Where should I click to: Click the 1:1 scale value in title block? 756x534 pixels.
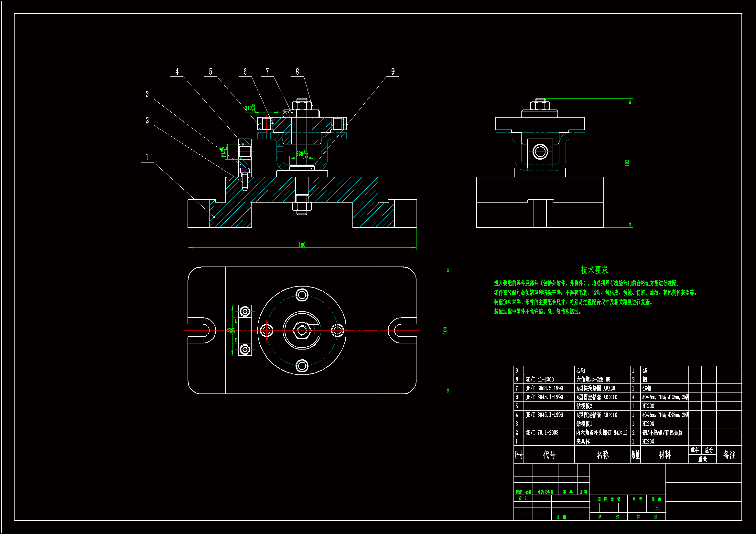656,508
